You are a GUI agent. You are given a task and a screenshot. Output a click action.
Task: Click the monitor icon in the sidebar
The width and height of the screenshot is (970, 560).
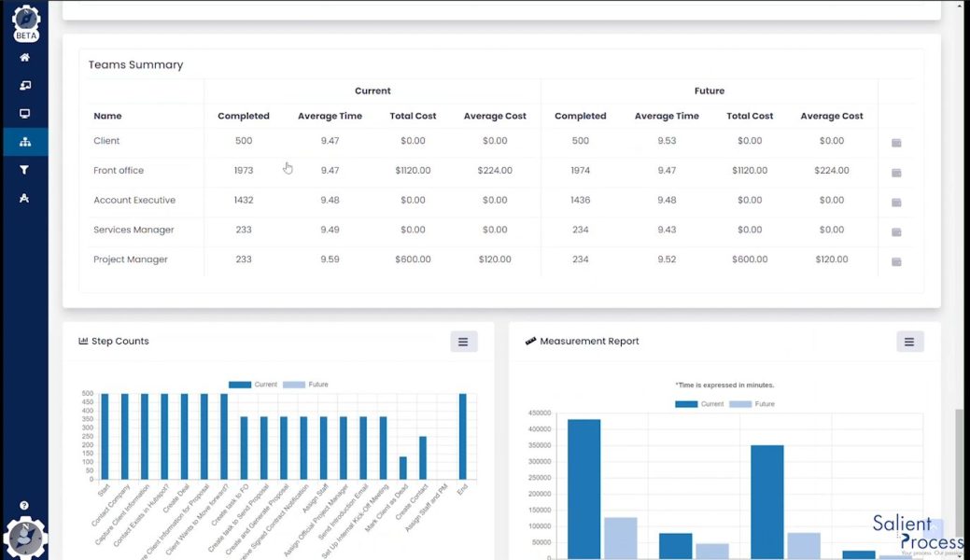pos(25,113)
